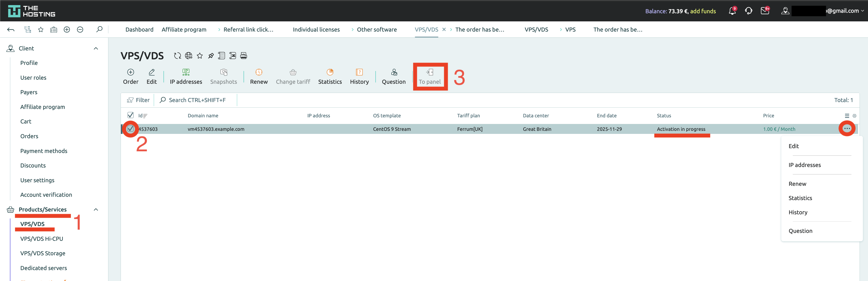Click the Search CTRL+SHIFT+F field
This screenshot has height=281, width=868.
(197, 100)
